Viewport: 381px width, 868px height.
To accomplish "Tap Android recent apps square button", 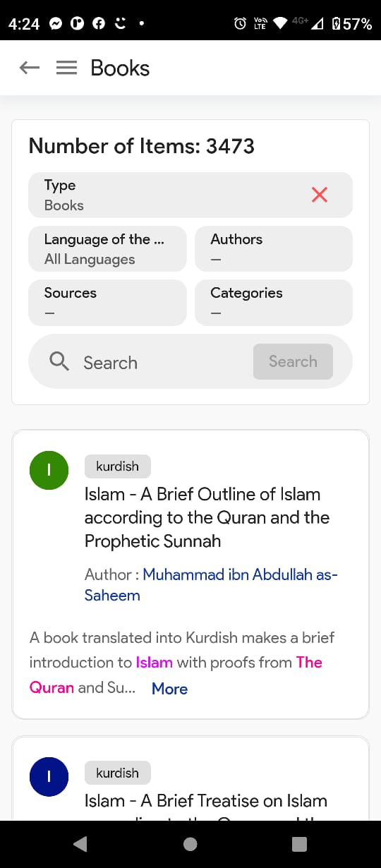I will [x=299, y=844].
